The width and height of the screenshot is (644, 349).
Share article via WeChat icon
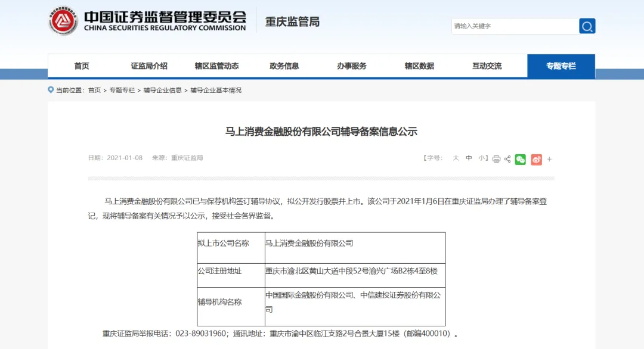521,160
